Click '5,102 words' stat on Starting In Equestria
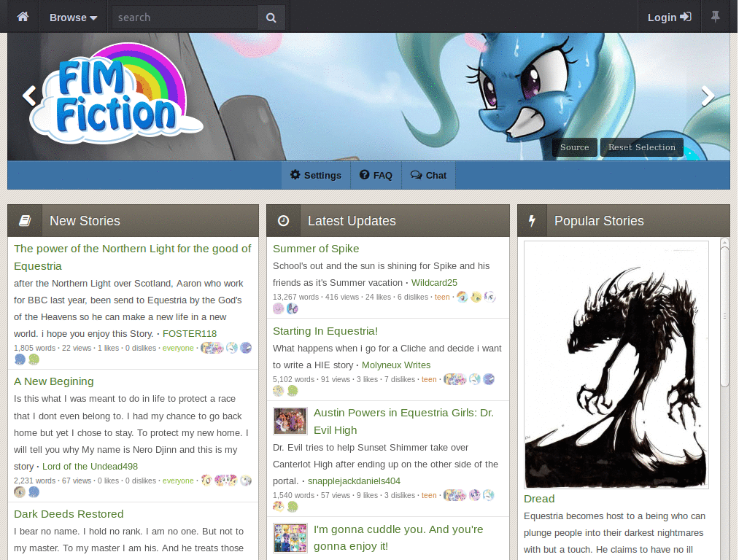The image size is (747, 560). click(x=293, y=379)
